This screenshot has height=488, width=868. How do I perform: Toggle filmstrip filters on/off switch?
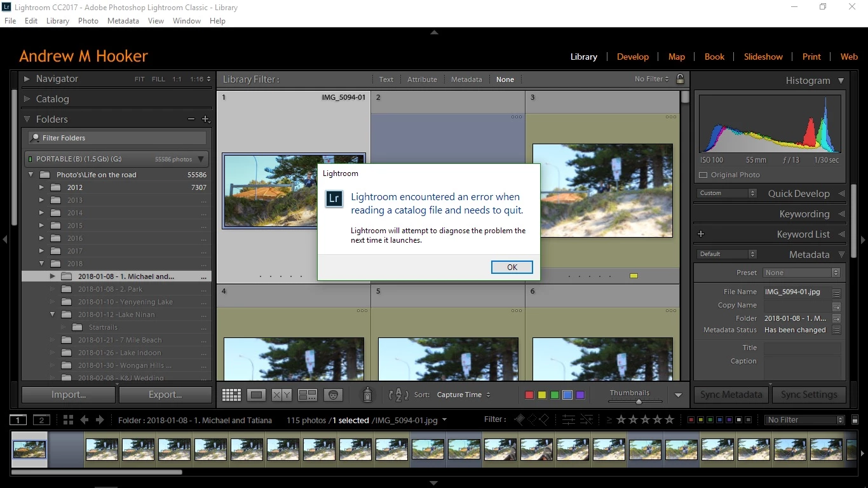coord(855,419)
